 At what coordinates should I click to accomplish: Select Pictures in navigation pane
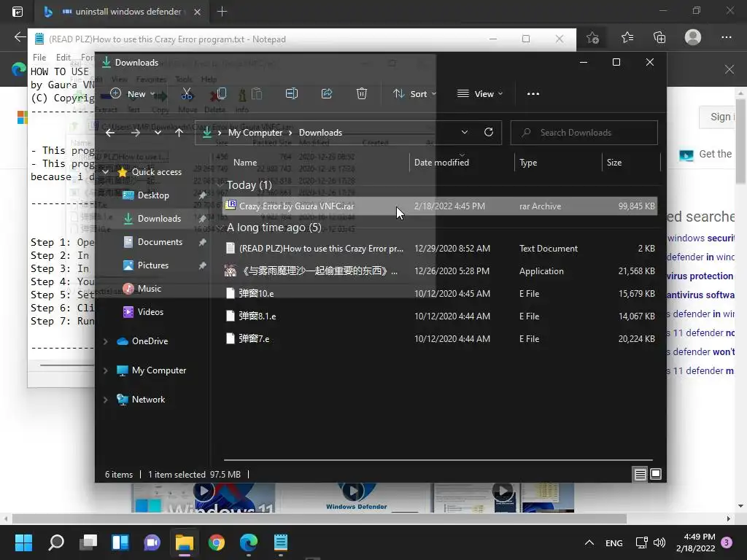click(153, 265)
